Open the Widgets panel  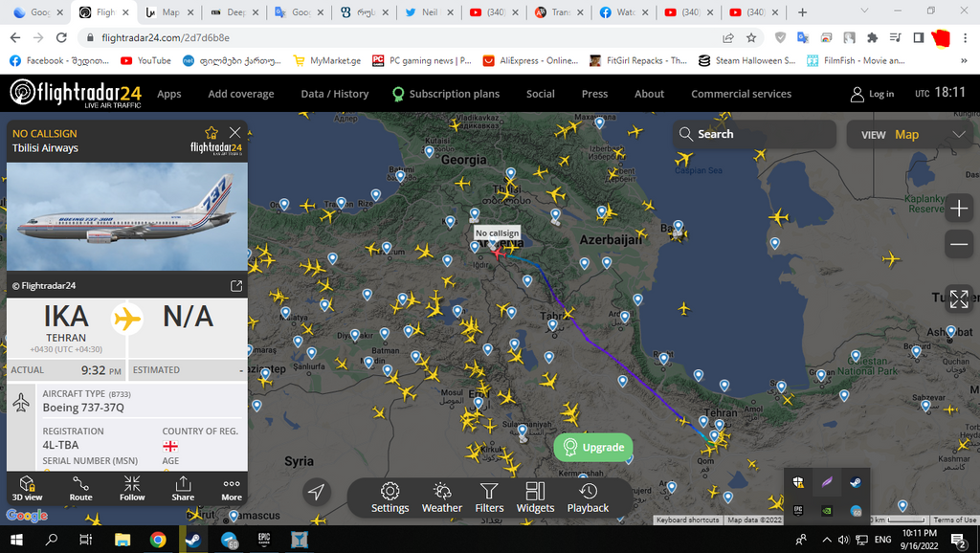coord(535,498)
